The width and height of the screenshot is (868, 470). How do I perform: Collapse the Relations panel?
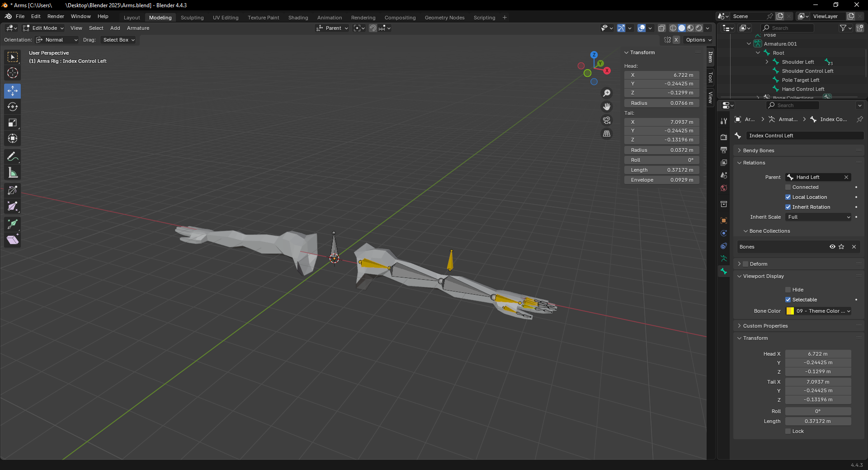tap(740, 163)
